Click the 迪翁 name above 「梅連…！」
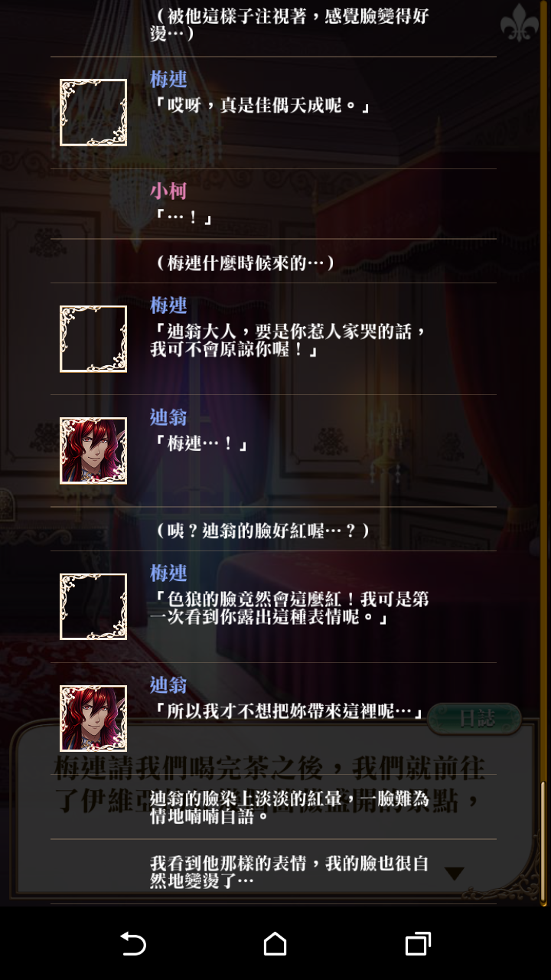551x980 pixels. [168, 417]
